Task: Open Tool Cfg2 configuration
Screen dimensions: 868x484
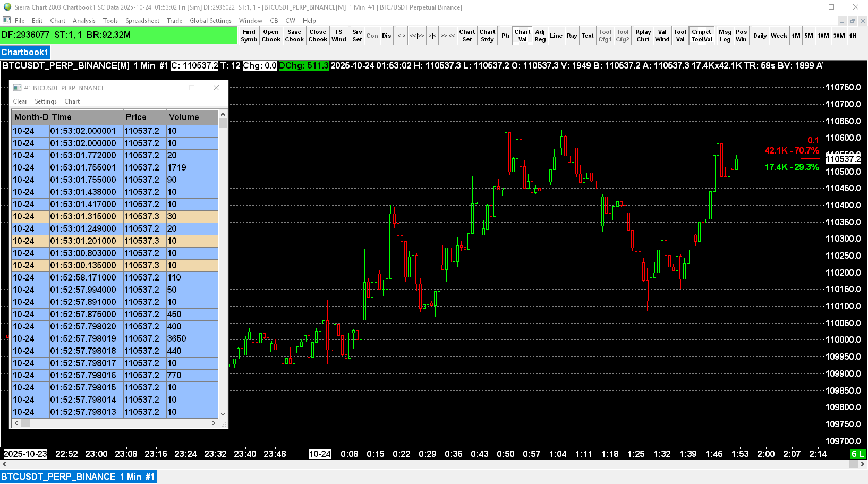Action: (x=623, y=36)
